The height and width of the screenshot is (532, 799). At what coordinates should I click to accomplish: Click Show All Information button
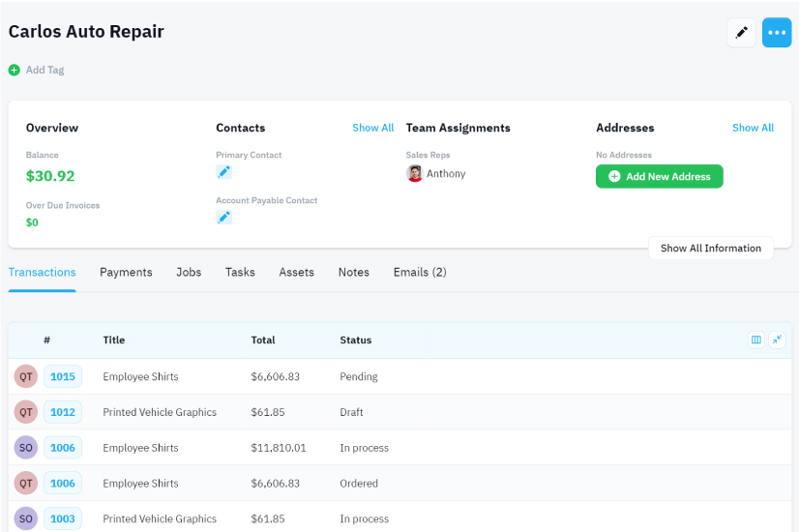coord(711,249)
